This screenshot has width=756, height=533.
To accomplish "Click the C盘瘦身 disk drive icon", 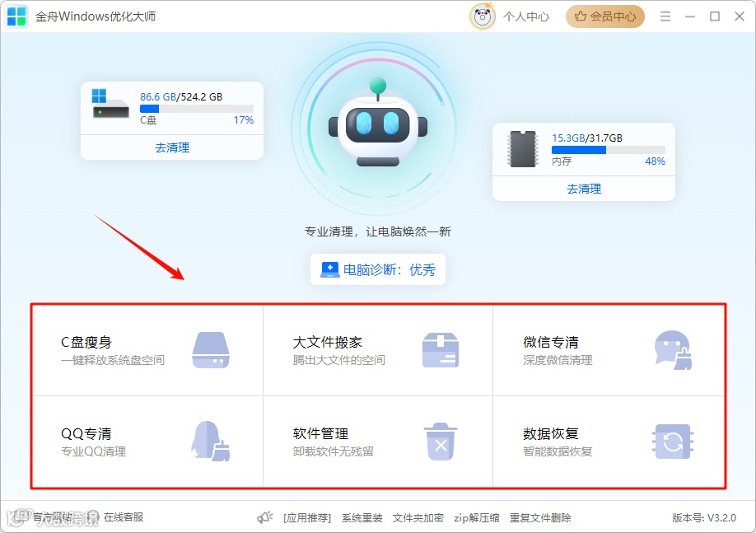I will [x=211, y=350].
